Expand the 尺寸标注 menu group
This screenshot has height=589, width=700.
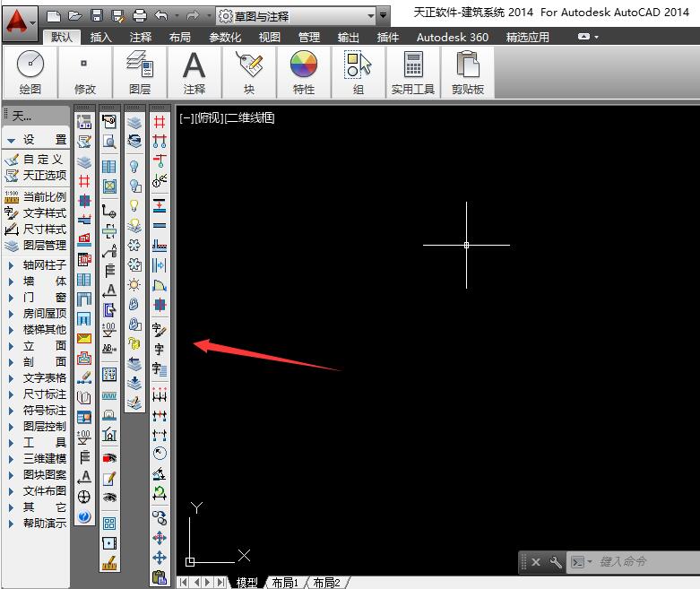(x=43, y=394)
